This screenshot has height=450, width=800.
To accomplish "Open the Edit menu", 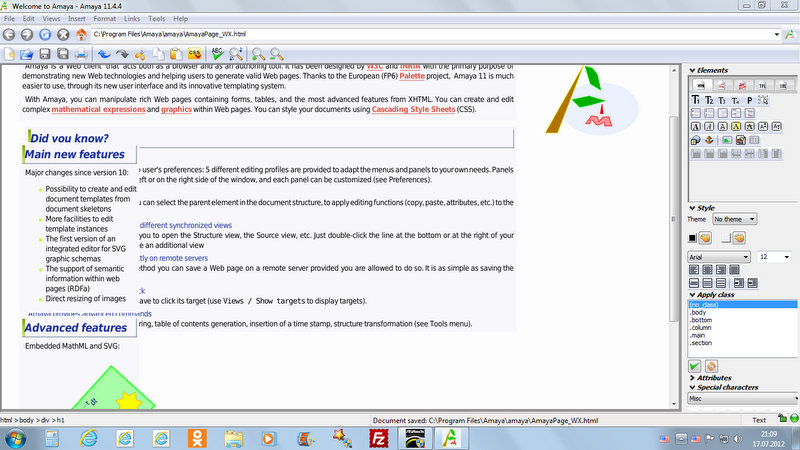I will click(x=29, y=18).
